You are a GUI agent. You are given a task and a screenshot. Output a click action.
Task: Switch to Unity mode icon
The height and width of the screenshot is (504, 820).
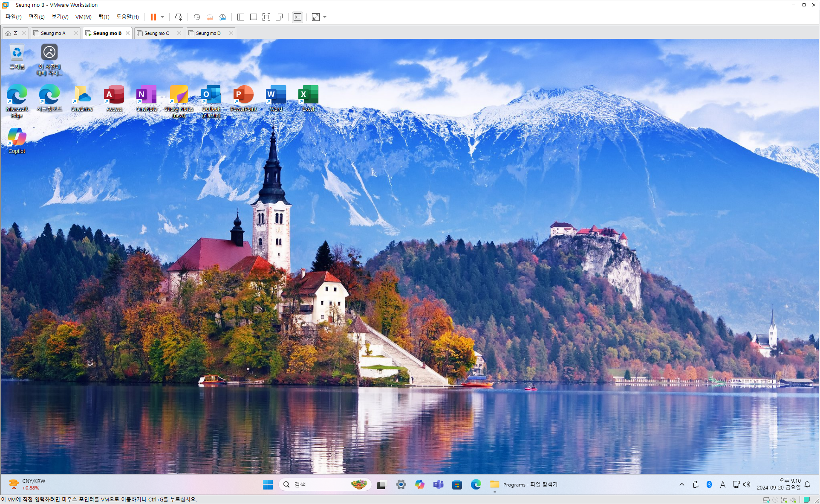[x=279, y=17]
